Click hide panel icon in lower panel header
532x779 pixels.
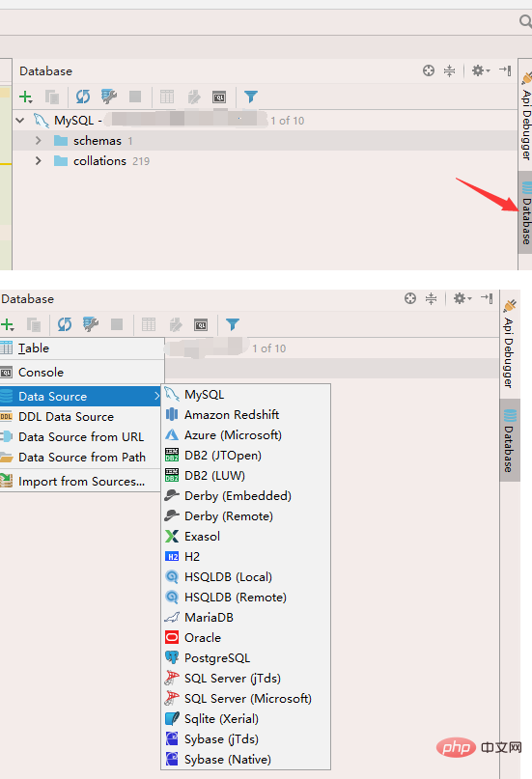487,298
